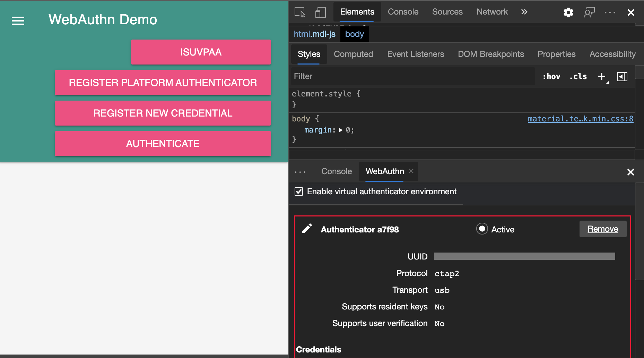Toggle the device toolbar icon

(x=320, y=12)
